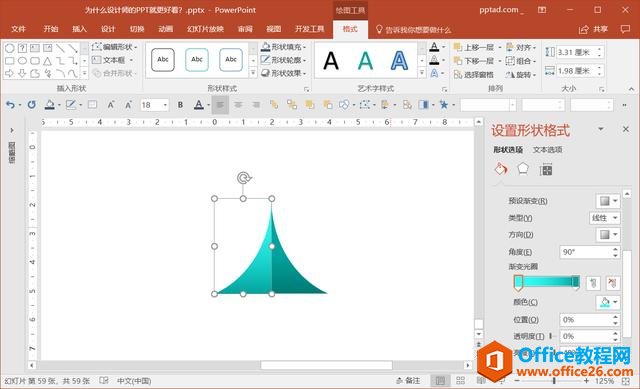Image resolution: width=640 pixels, height=389 pixels.
Task: Select the Effects pentagon icon
Action: point(523,169)
